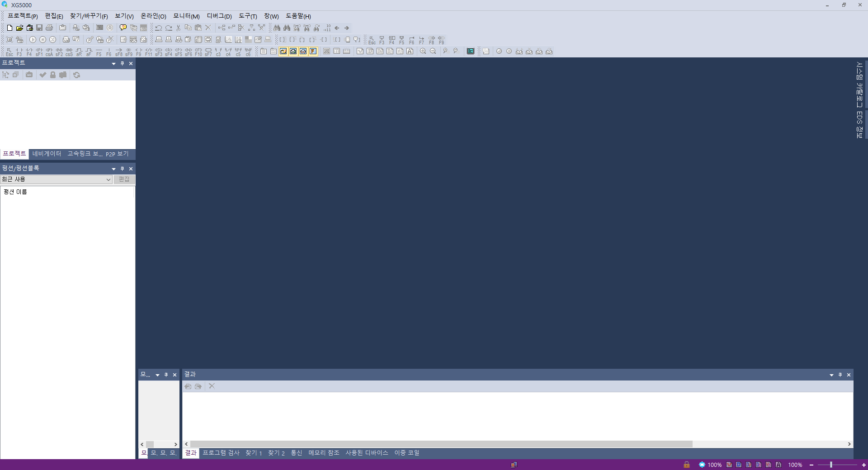Viewport: 868px width, 470px height.
Task: Toggle the 'A' icon in status bar
Action: coord(778,465)
